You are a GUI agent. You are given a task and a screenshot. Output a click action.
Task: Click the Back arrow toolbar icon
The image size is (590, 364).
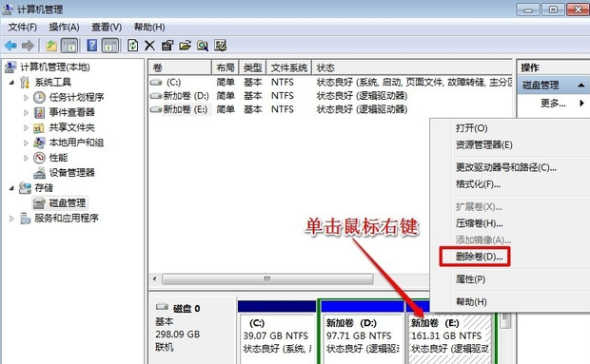tap(10, 46)
